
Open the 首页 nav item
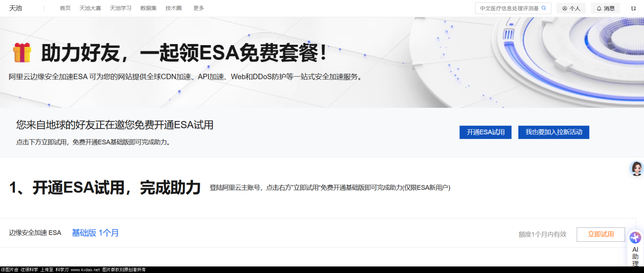pos(65,8)
